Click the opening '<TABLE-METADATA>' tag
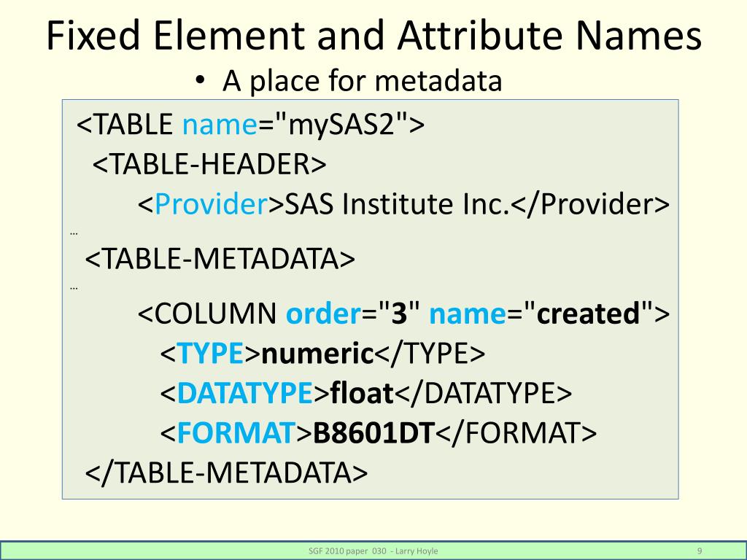The width and height of the screenshot is (747, 560). 220,259
